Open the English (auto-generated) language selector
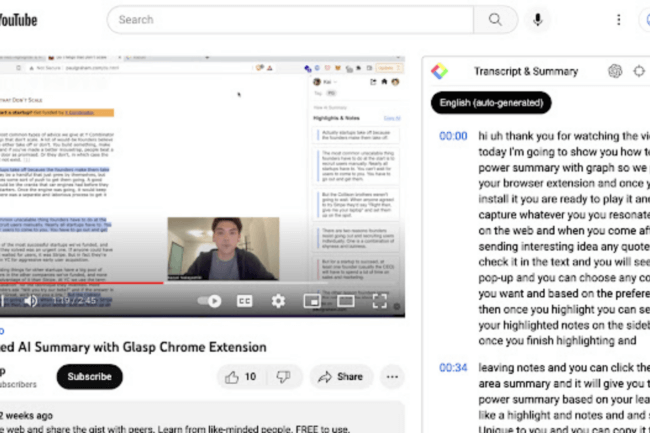 click(x=492, y=103)
